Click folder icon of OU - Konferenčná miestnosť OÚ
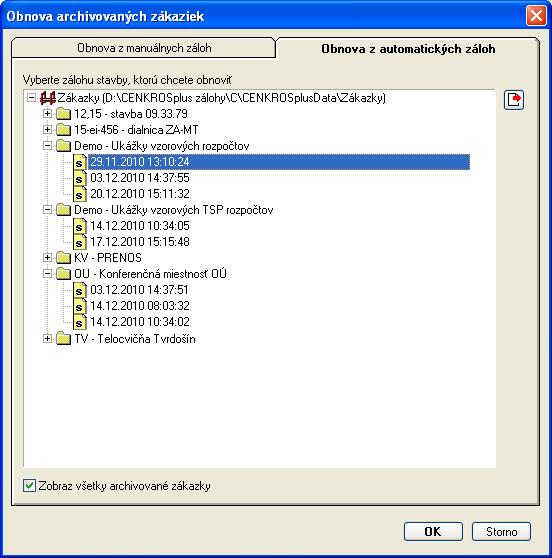552x558 pixels. tap(64, 274)
